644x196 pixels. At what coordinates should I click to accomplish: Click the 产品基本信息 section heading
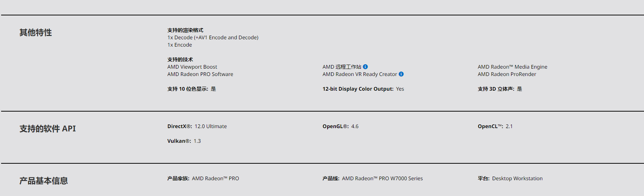click(x=43, y=181)
